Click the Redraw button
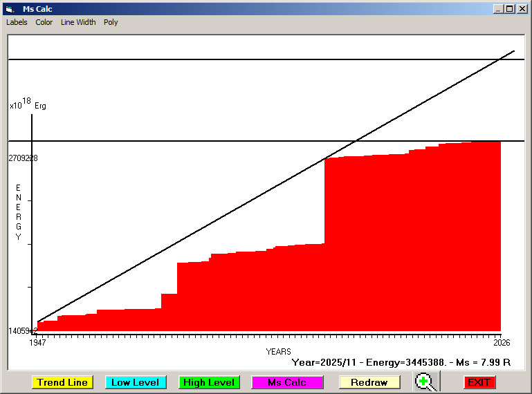The height and width of the screenshot is (394, 532). pos(369,382)
